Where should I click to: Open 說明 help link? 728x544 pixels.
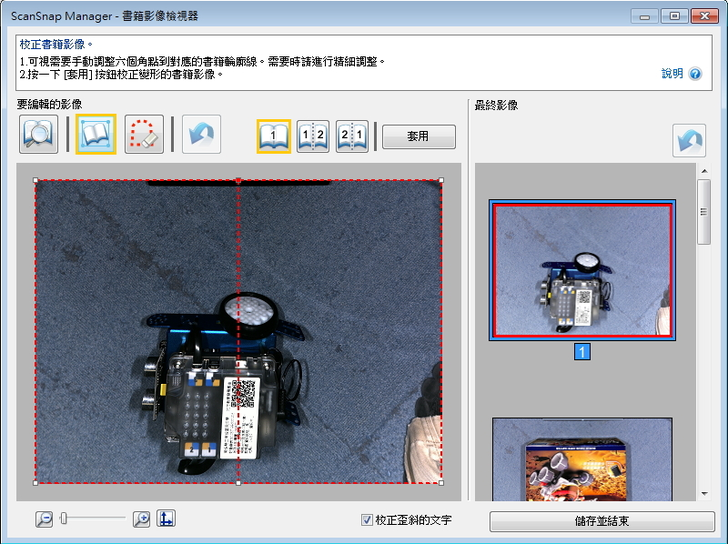(x=672, y=73)
